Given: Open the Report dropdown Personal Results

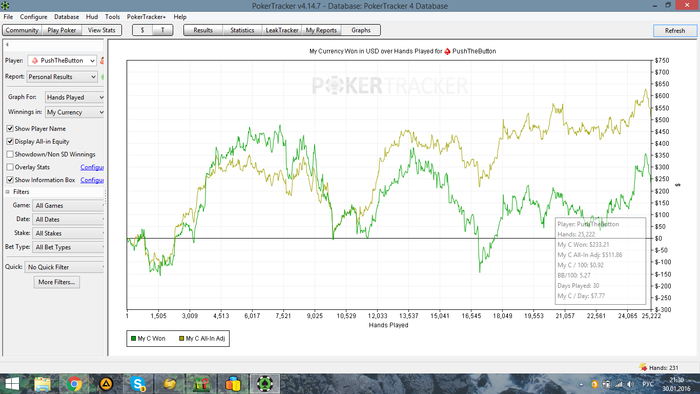Looking at the screenshot, I should click(62, 77).
